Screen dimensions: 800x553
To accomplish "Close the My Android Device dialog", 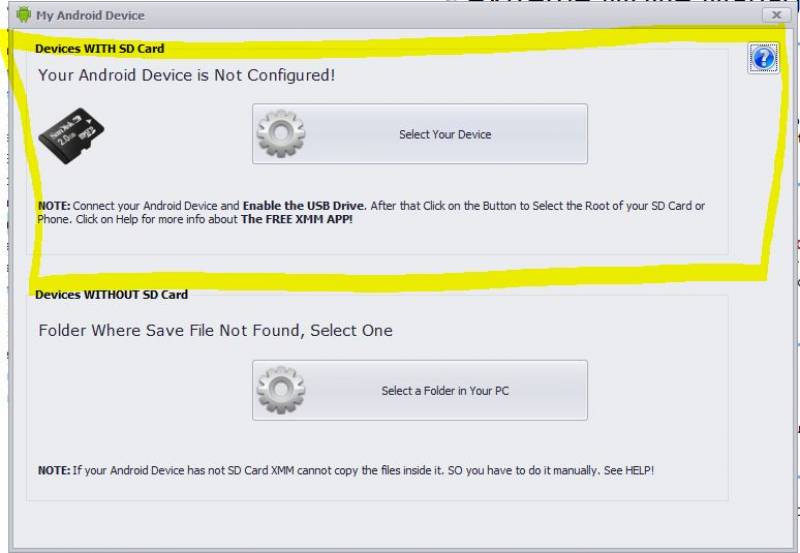I will [777, 15].
